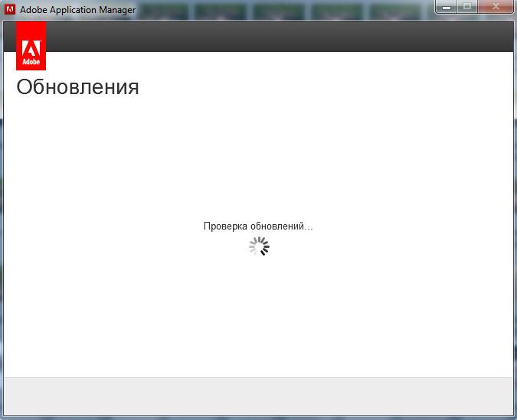Click the 'Обновления' heading

tap(78, 87)
